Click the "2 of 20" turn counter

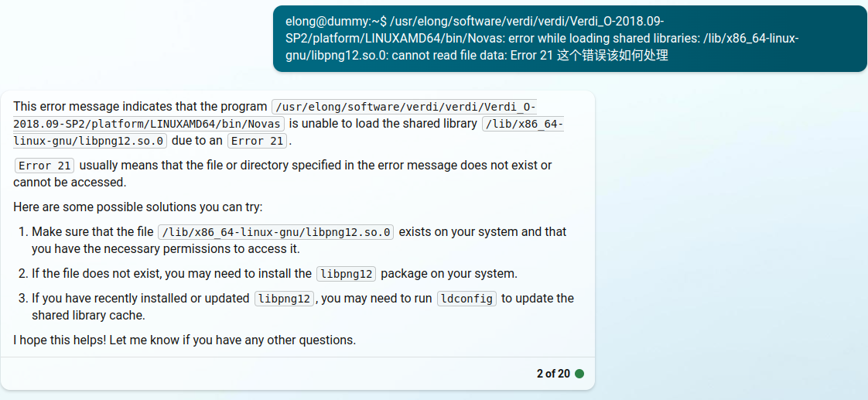click(552, 374)
